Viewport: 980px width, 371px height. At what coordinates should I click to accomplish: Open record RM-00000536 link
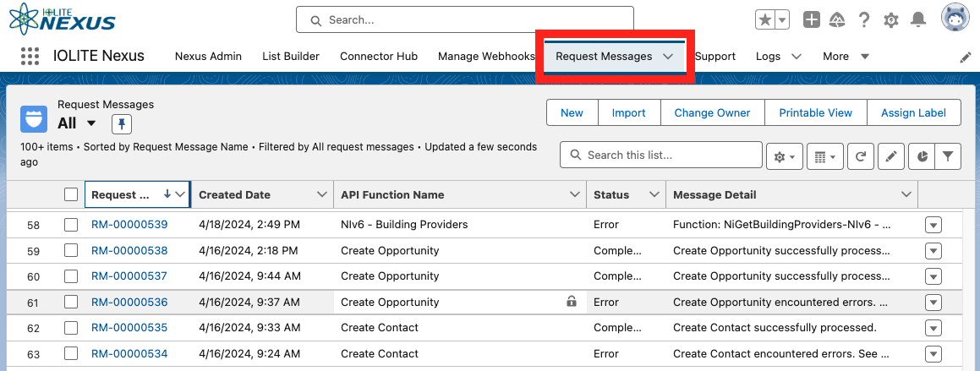(x=129, y=303)
